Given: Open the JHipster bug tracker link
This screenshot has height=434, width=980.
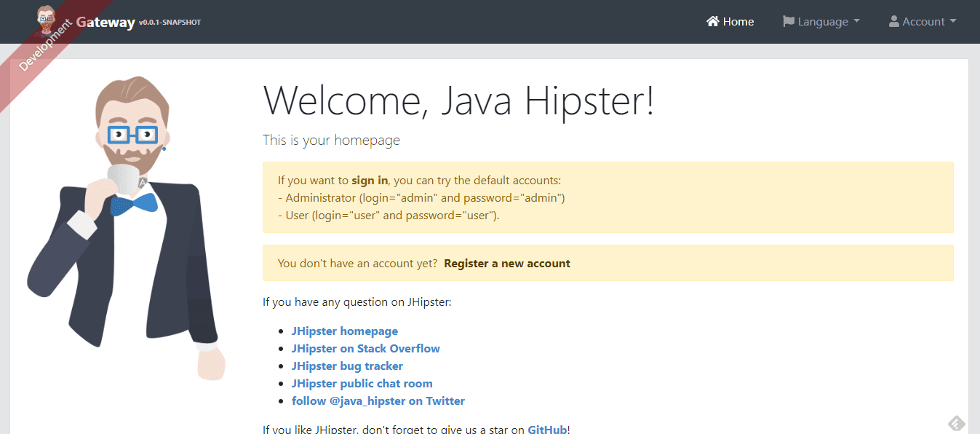Looking at the screenshot, I should [x=347, y=366].
